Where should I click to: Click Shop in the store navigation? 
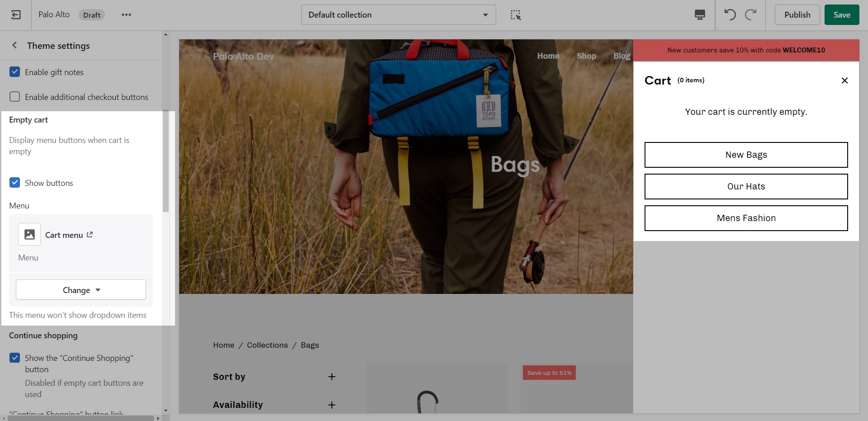point(586,56)
